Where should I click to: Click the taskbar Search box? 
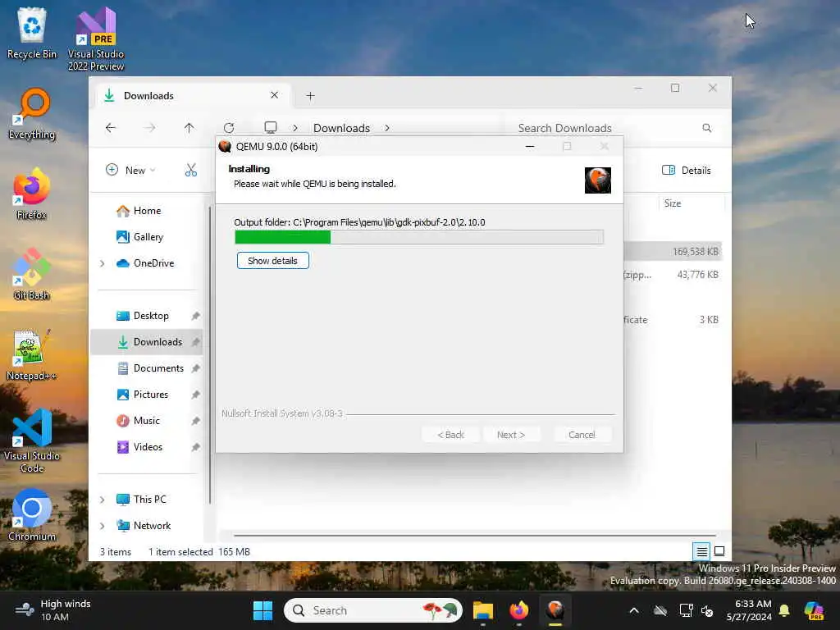373,610
